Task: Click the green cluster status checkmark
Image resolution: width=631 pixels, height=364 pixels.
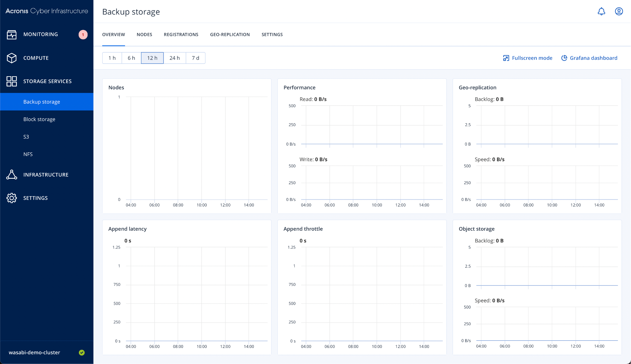Action: [x=82, y=353]
